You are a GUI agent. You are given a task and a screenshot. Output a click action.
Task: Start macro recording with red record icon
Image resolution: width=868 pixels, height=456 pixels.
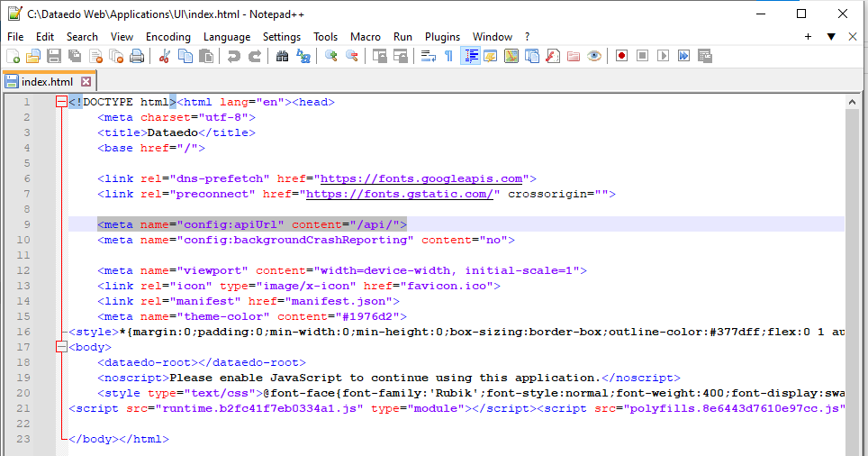tap(621, 56)
